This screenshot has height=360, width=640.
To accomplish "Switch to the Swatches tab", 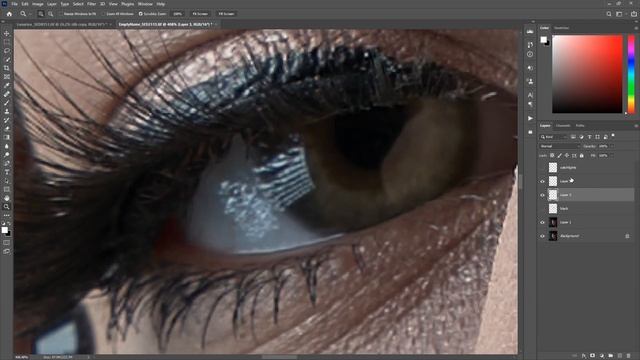I will coord(562,28).
